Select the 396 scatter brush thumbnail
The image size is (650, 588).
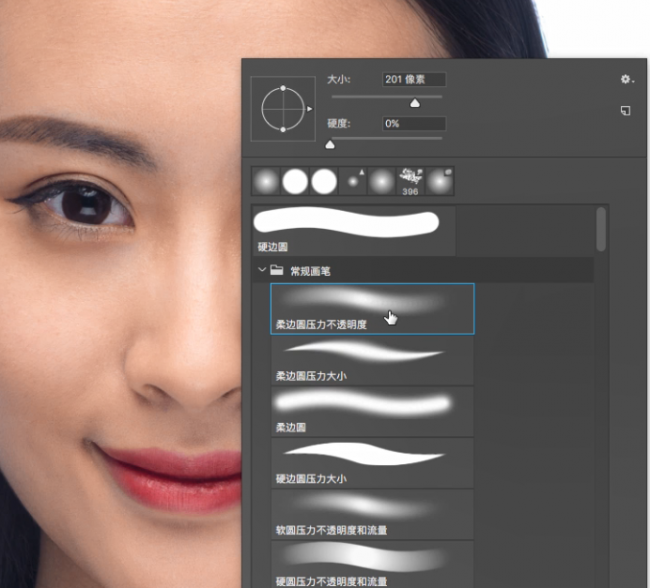click(410, 181)
